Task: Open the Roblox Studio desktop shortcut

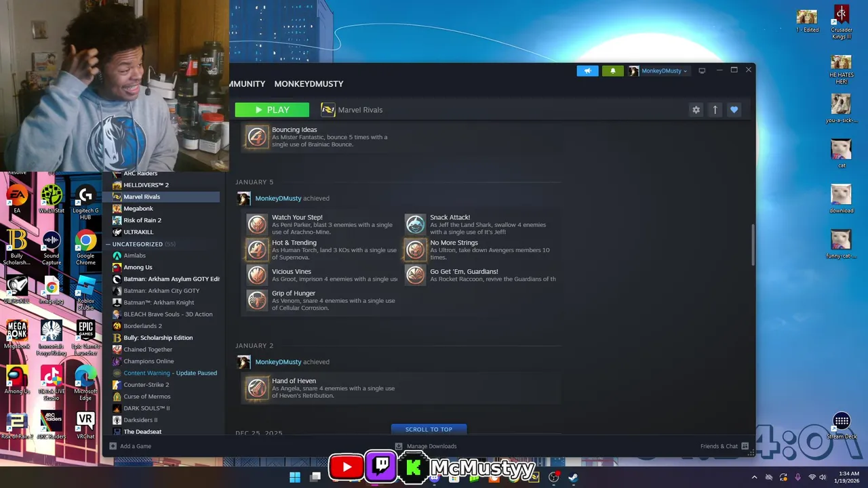Action: pyautogui.click(x=85, y=293)
